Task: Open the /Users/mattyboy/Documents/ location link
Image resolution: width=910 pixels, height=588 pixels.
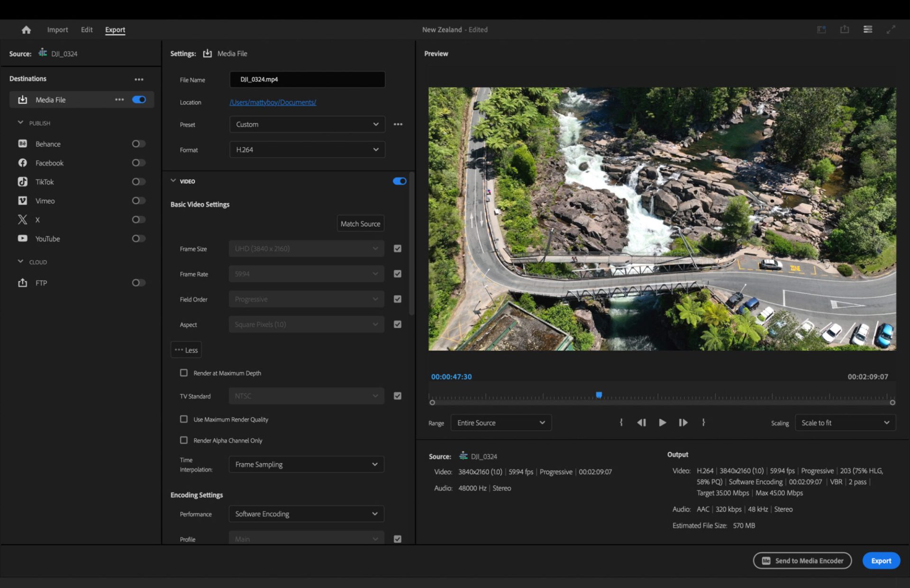Action: [273, 102]
